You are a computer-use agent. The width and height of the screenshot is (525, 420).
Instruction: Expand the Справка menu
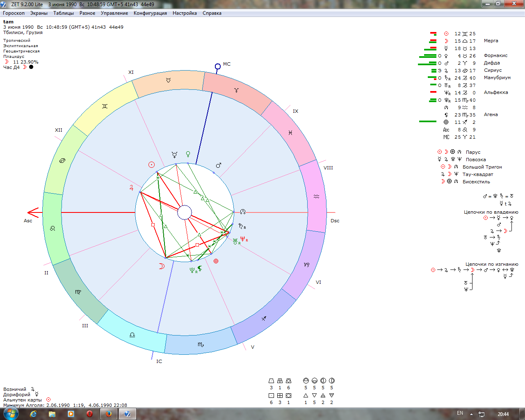click(212, 13)
